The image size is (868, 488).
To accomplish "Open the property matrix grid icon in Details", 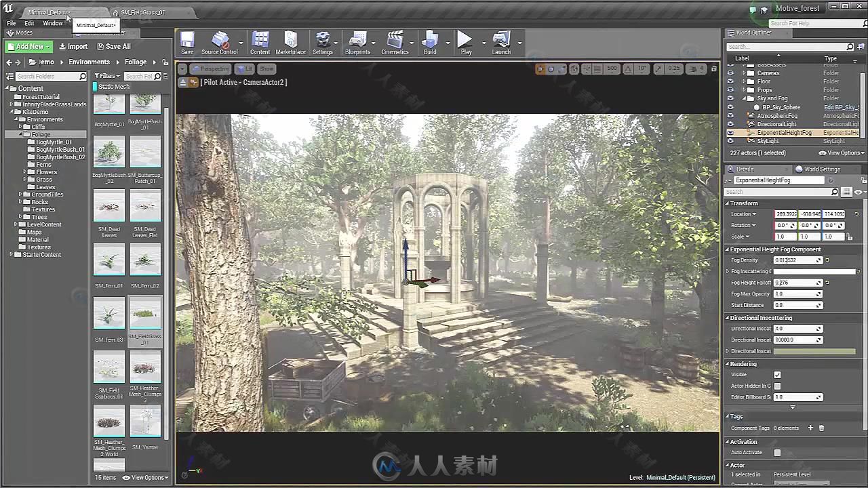I will [846, 192].
